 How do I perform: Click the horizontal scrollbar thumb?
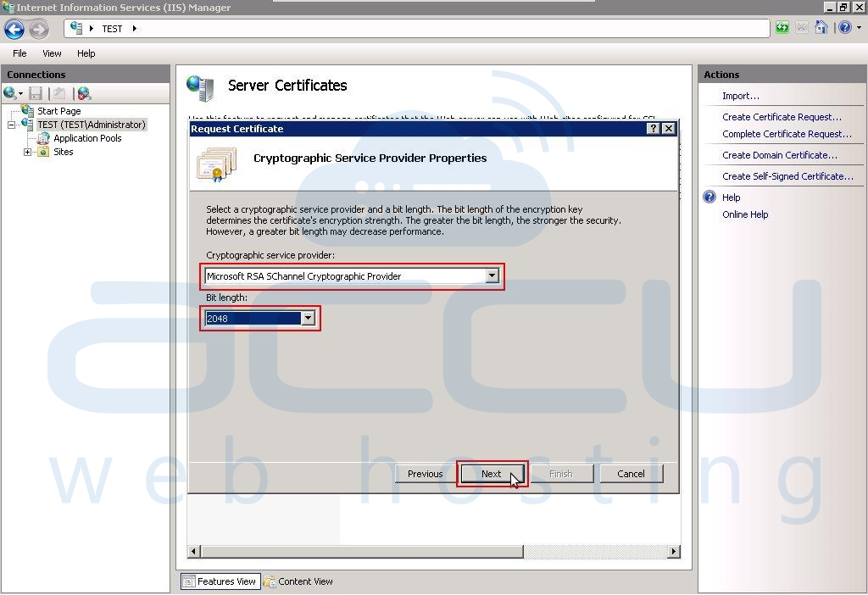(x=362, y=551)
